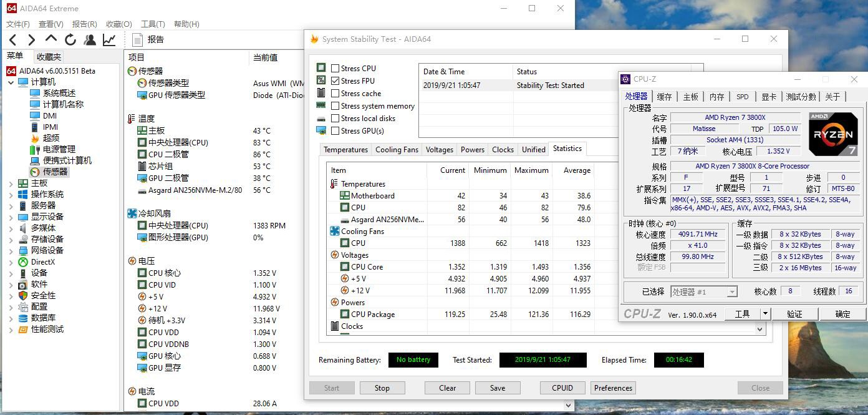This screenshot has height=415, width=868.
Task: Enable the Stress cache checkbox
Action: (x=335, y=94)
